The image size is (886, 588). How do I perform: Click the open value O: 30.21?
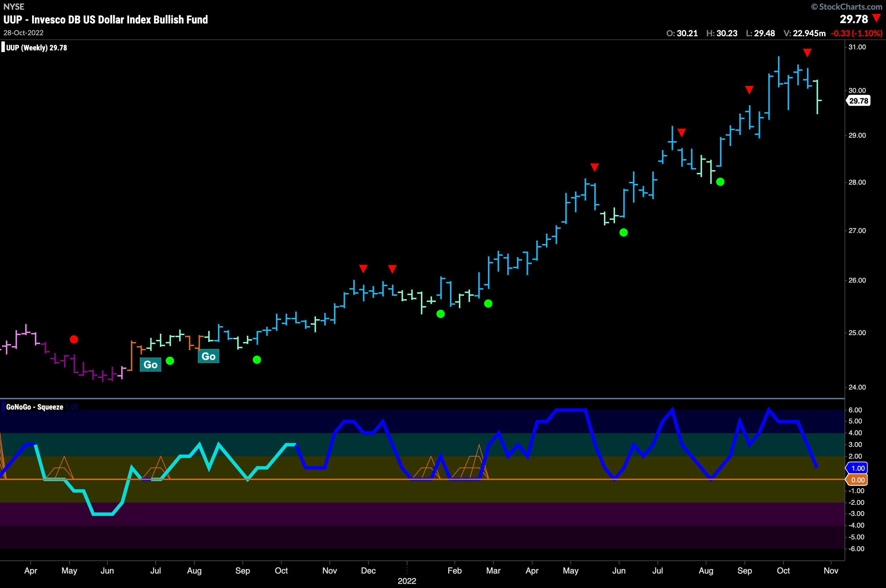coord(682,33)
